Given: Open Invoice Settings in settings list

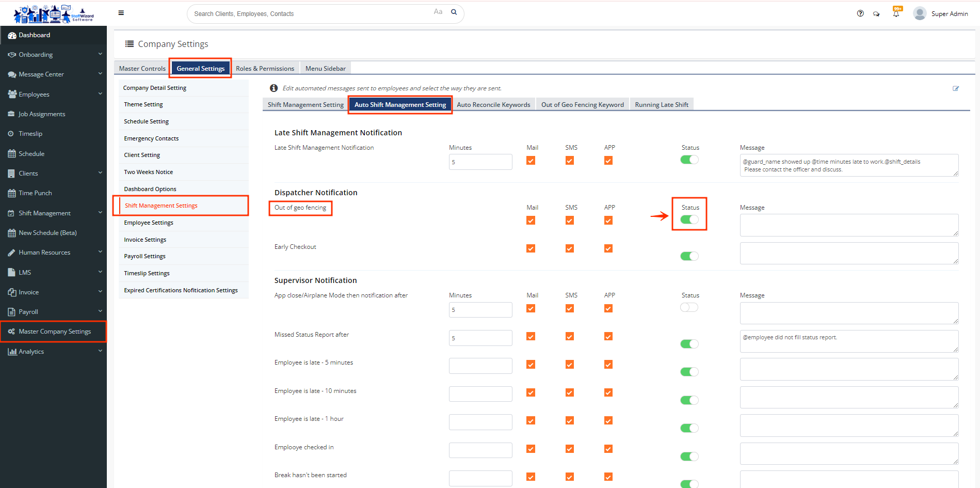Looking at the screenshot, I should coord(184,240).
